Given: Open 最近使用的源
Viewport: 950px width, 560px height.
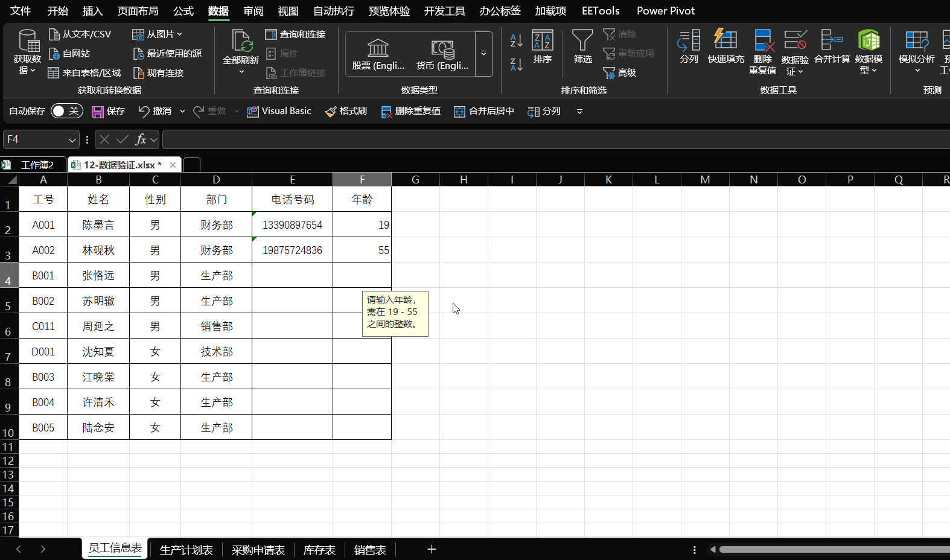Looking at the screenshot, I should (x=167, y=54).
